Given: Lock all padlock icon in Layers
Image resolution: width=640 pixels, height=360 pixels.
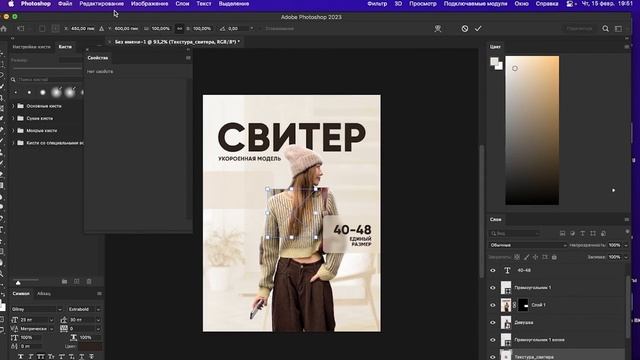Looking at the screenshot, I should 554,257.
